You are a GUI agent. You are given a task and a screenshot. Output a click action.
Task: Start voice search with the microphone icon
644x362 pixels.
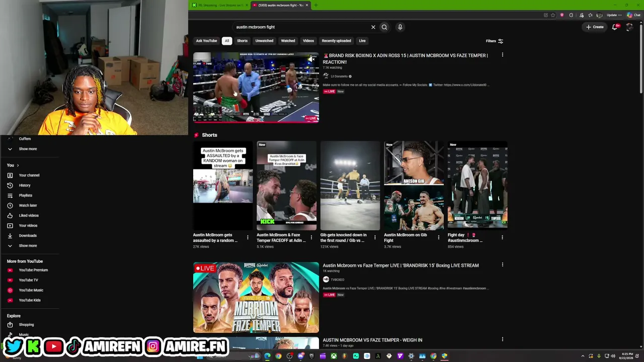pyautogui.click(x=400, y=27)
